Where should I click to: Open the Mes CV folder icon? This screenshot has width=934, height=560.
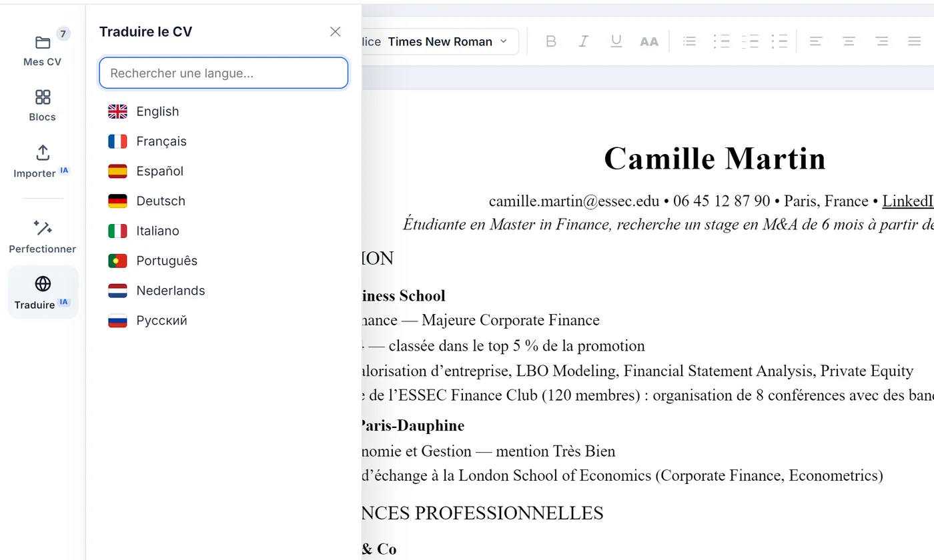[x=43, y=44]
